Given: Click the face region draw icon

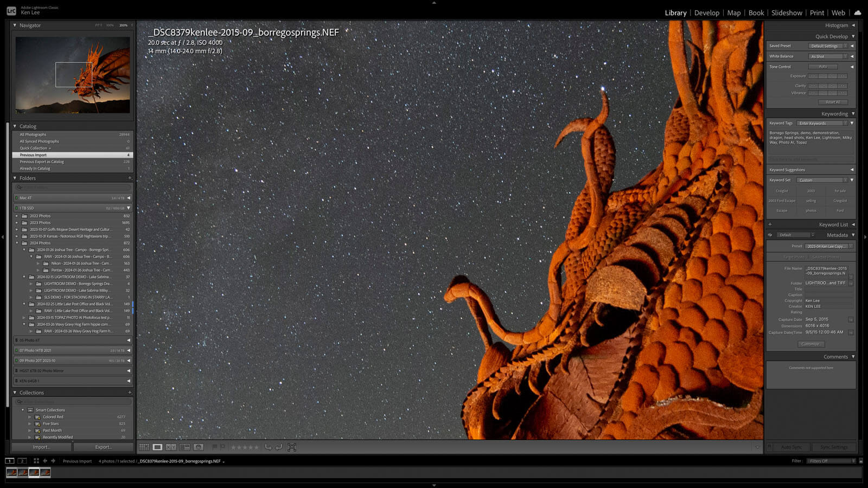Looking at the screenshot, I should tap(292, 447).
